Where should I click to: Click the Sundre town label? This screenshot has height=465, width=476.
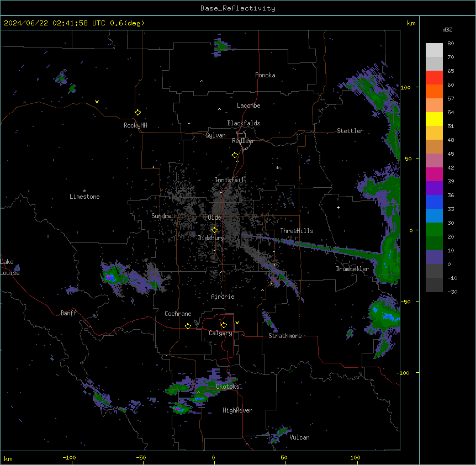(x=161, y=216)
